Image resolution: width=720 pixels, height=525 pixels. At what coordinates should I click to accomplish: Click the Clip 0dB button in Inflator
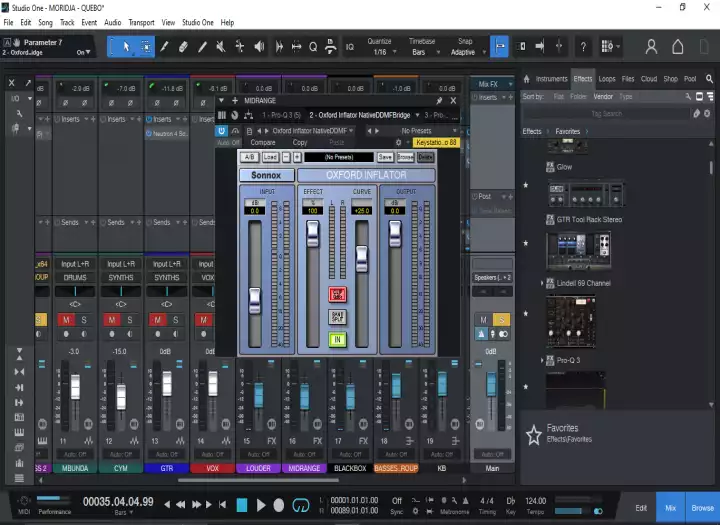point(338,294)
